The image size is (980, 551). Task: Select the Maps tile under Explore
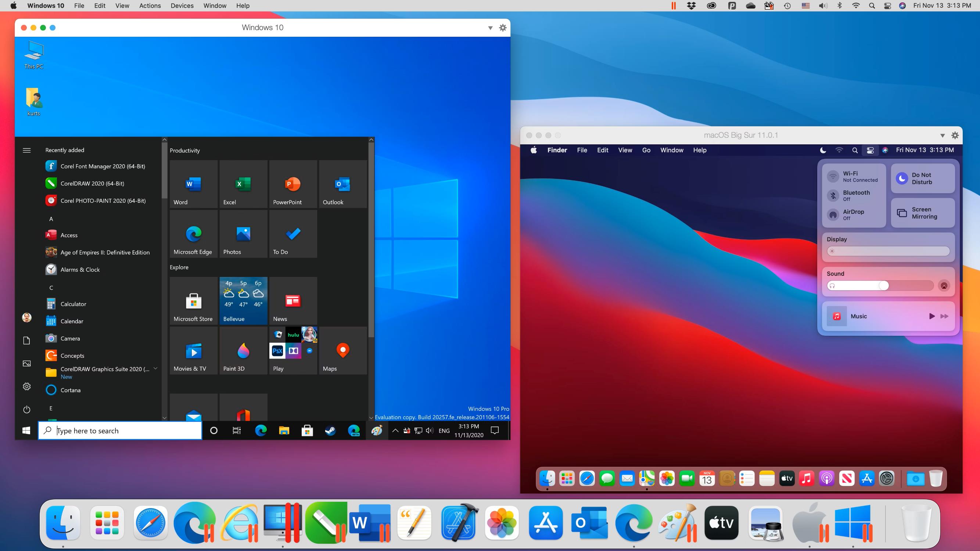[342, 350]
